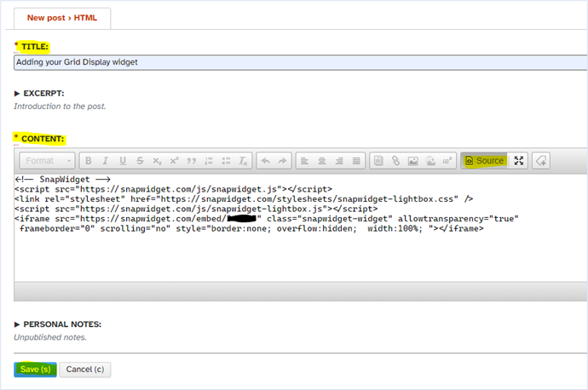Maximize the editor with expand icon
This screenshot has width=588, height=390.
pos(519,161)
